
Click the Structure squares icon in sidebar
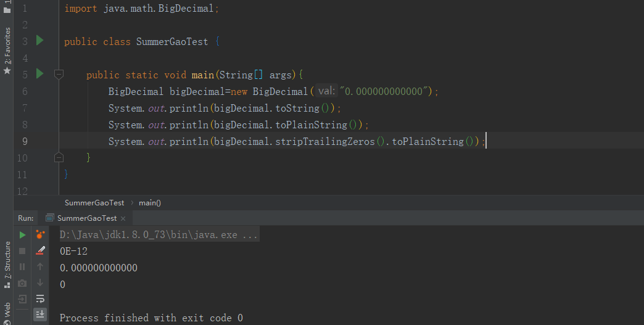[7, 285]
